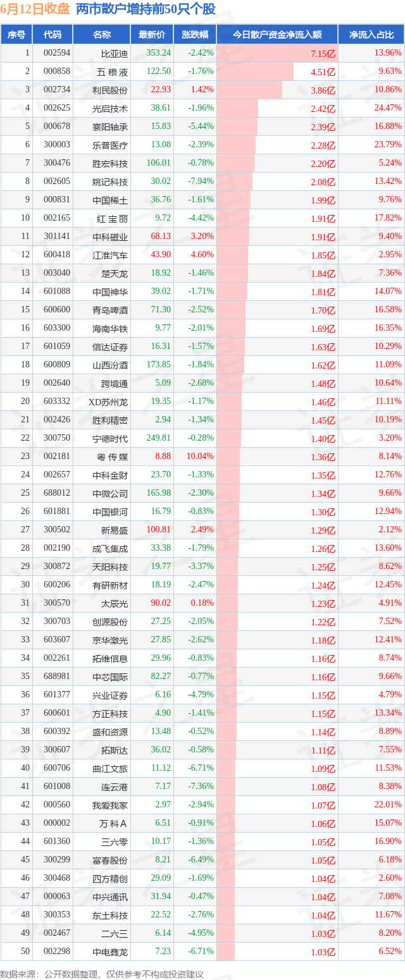The width and height of the screenshot is (405, 980).
Task: Select stock name 兴业证券
Action: [110, 695]
